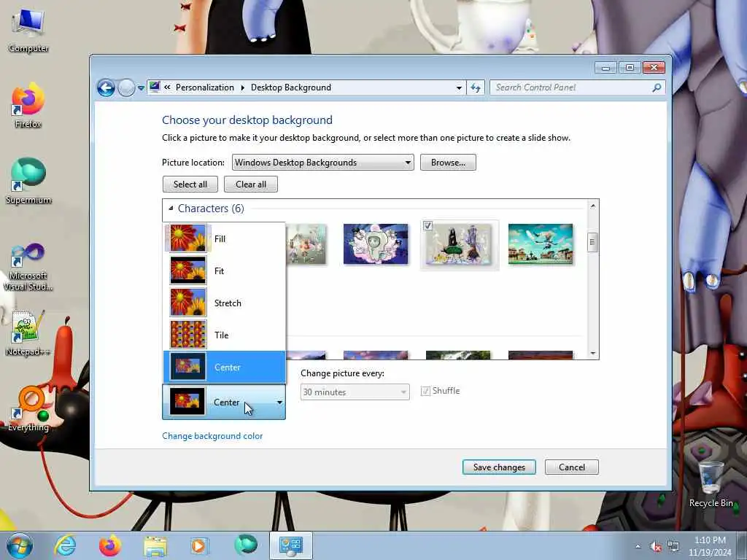
Task: Click the wallpaper list scrollbar thumb
Action: pos(592,242)
